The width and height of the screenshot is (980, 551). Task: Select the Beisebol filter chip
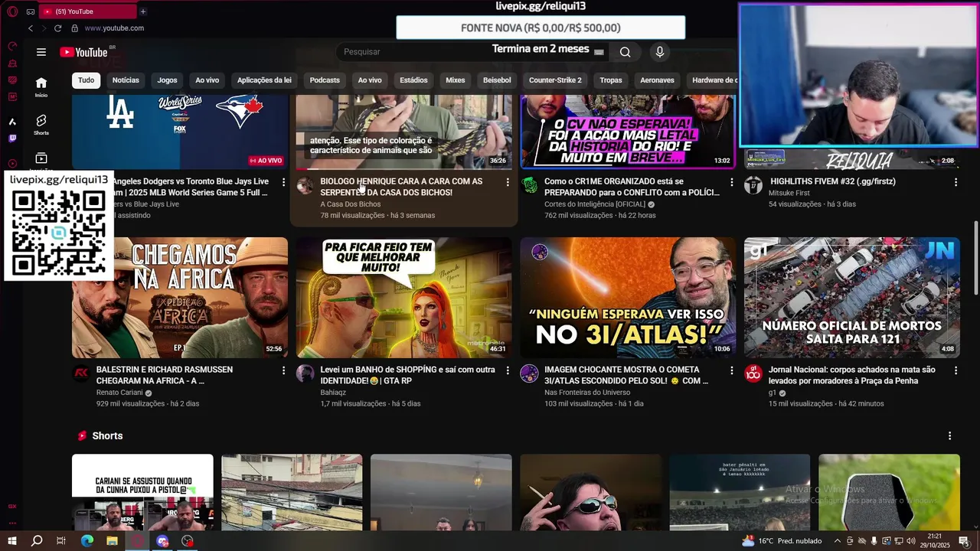click(497, 80)
